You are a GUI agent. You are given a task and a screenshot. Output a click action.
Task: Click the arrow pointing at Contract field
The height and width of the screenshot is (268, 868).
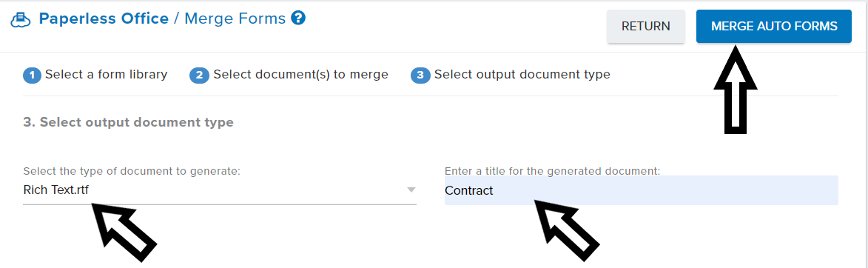point(566,230)
